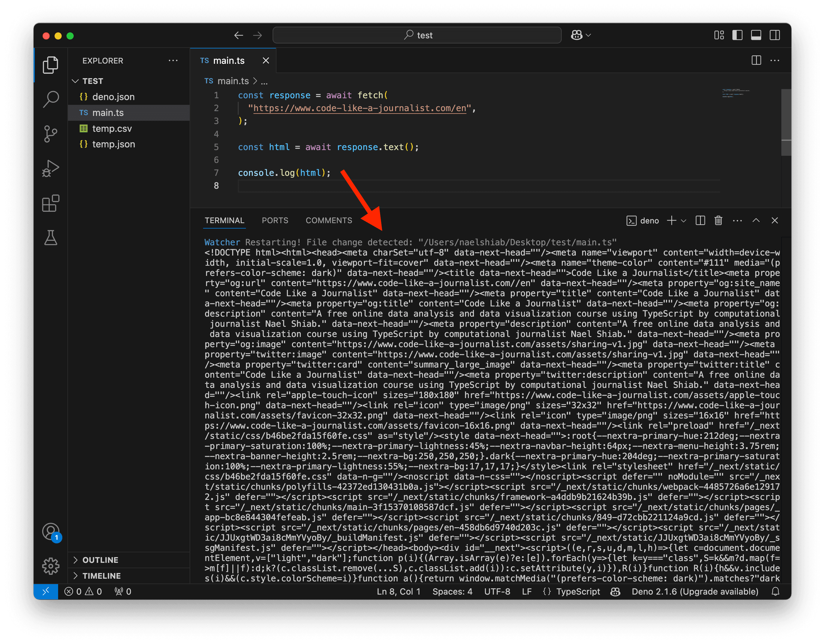The image size is (825, 644).
Task: Close the terminal panel
Action: coord(775,220)
